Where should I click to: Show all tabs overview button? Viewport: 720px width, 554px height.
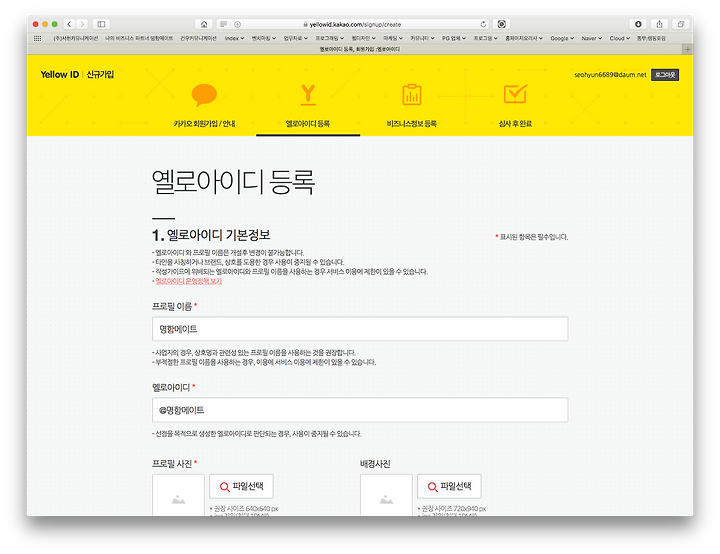[681, 24]
